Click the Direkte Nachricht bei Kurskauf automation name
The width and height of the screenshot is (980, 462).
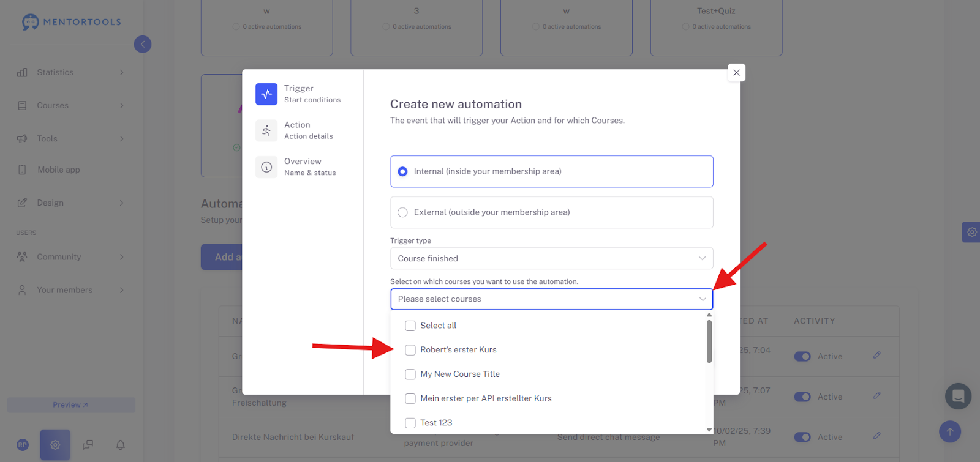coord(293,437)
